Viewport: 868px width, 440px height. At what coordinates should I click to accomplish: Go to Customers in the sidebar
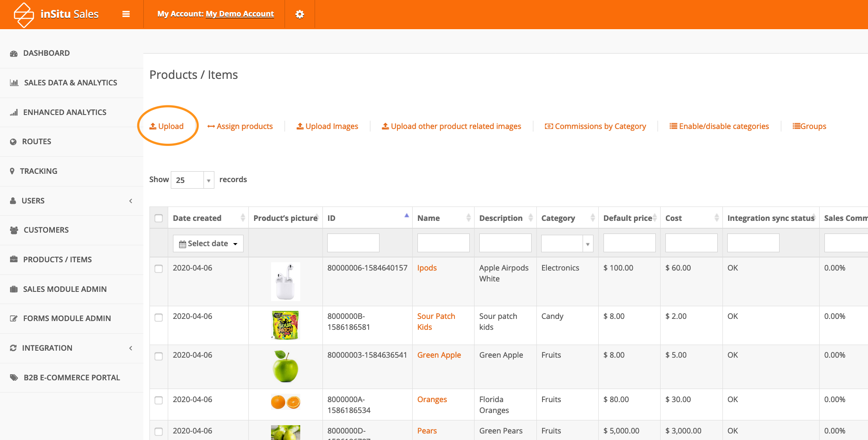[x=46, y=230]
